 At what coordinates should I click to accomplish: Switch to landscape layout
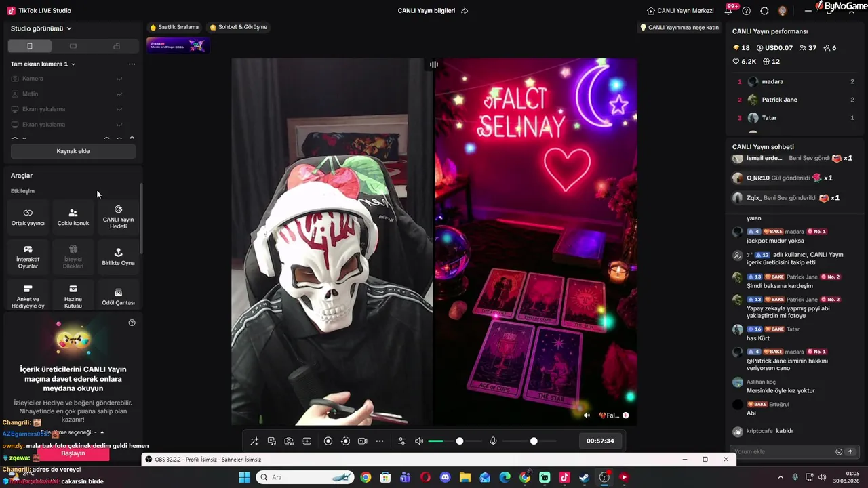point(73,46)
